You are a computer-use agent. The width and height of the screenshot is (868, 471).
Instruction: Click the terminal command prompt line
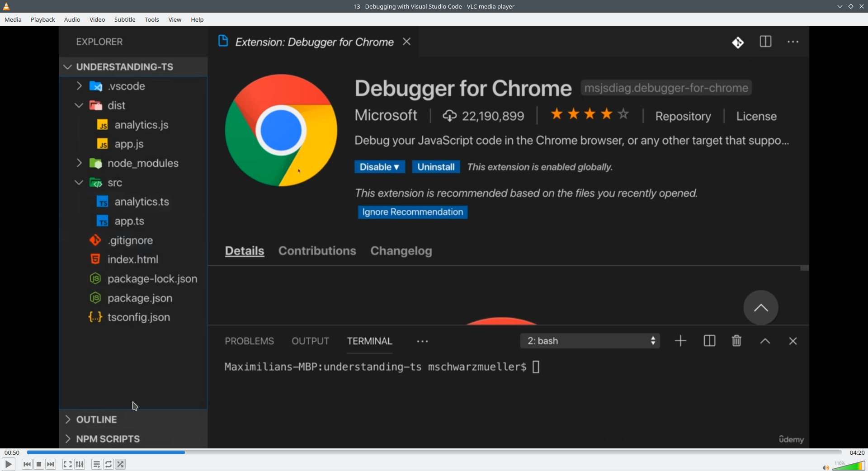382,367
